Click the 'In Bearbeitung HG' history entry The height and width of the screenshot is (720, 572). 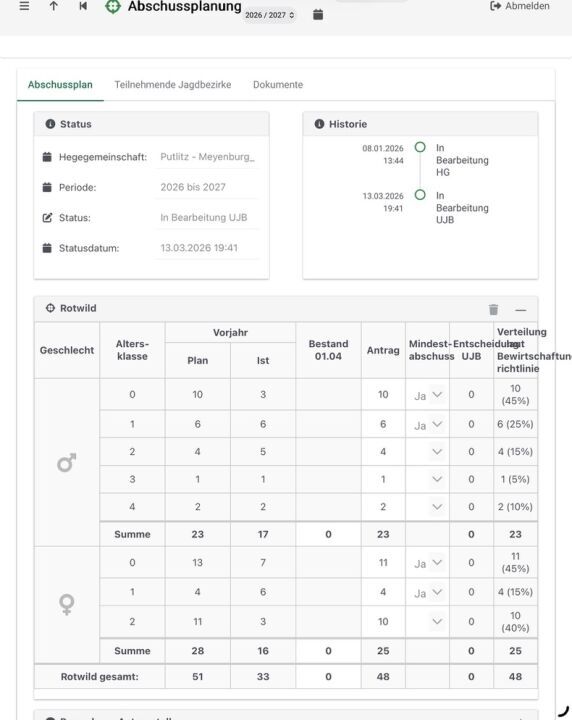coord(462,160)
